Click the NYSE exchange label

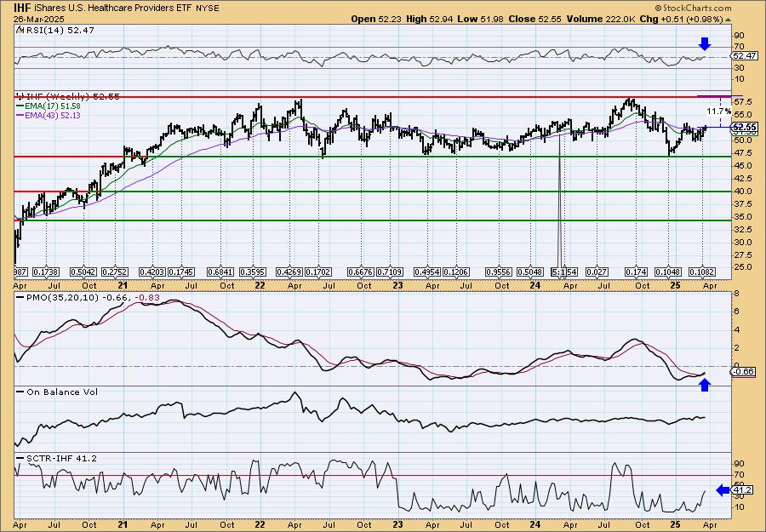point(207,9)
